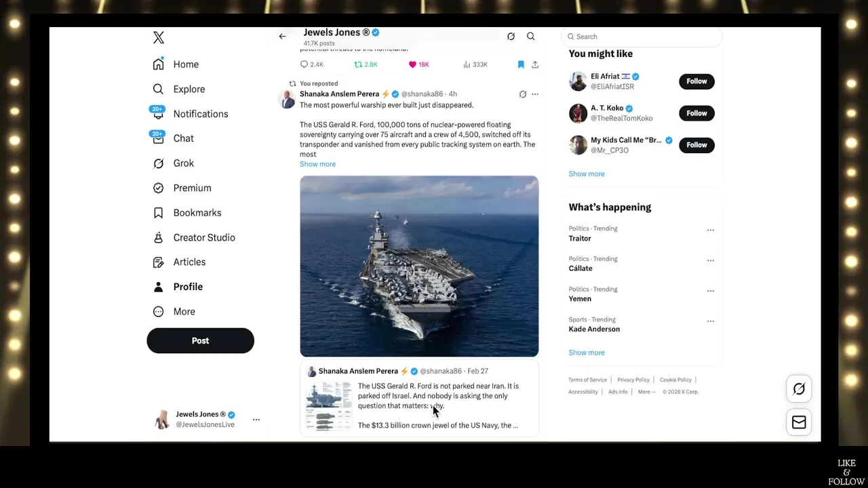This screenshot has height=488, width=868.
Task: Click the reply icon showing 2.4K
Action: click(304, 64)
